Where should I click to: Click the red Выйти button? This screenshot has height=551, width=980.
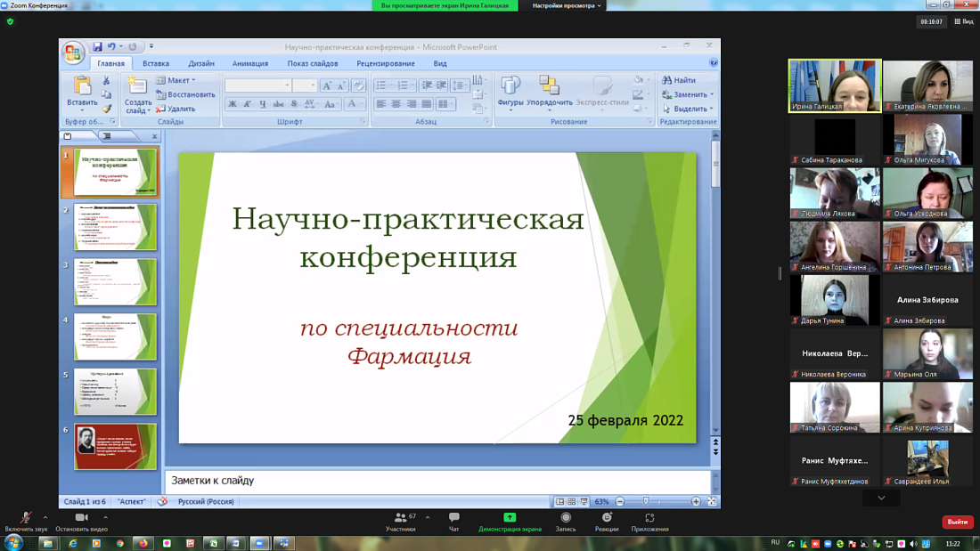tap(956, 523)
